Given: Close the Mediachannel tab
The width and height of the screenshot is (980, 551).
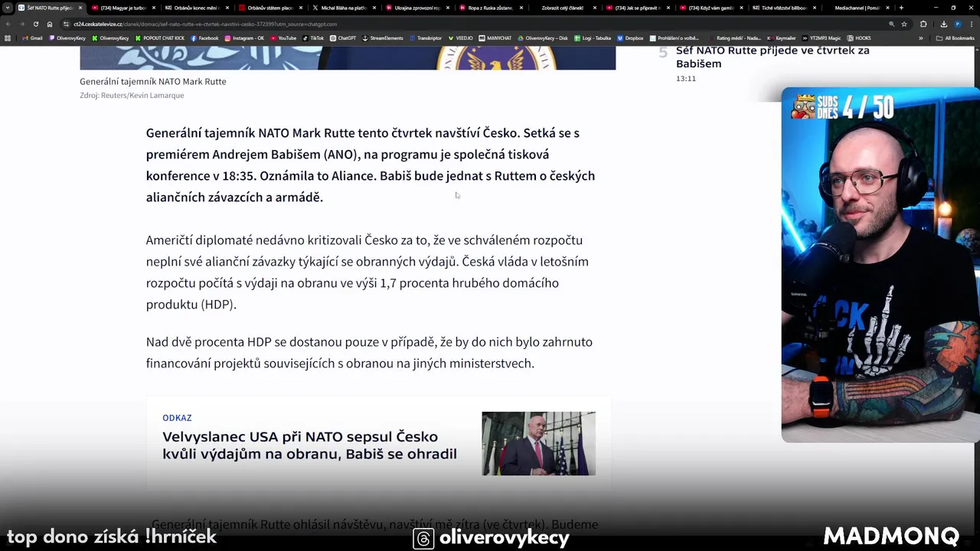Looking at the screenshot, I should [x=887, y=8].
